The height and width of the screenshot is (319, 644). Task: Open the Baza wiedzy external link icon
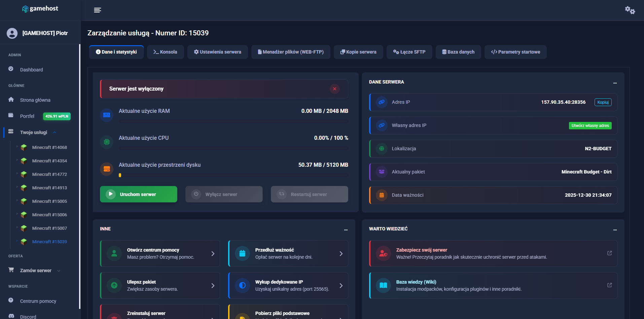click(610, 285)
